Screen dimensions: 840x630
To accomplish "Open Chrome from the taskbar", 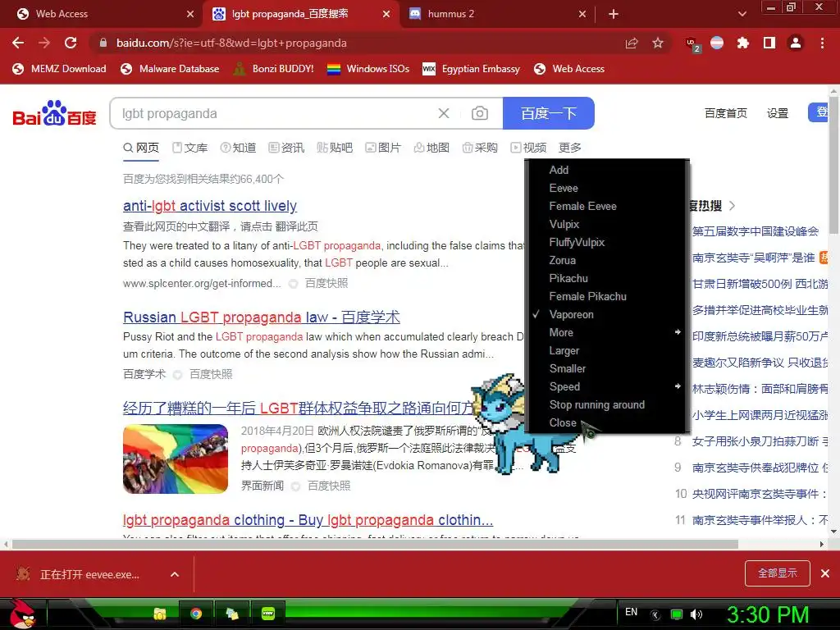I will pos(196,614).
